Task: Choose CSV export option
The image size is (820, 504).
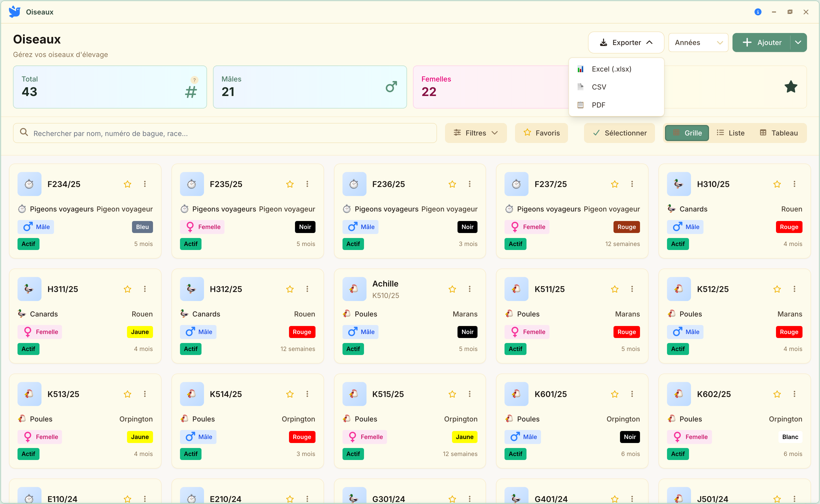Action: [x=616, y=87]
